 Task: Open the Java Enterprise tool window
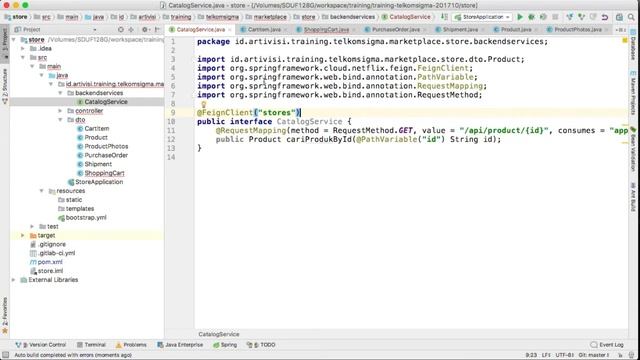click(180, 345)
